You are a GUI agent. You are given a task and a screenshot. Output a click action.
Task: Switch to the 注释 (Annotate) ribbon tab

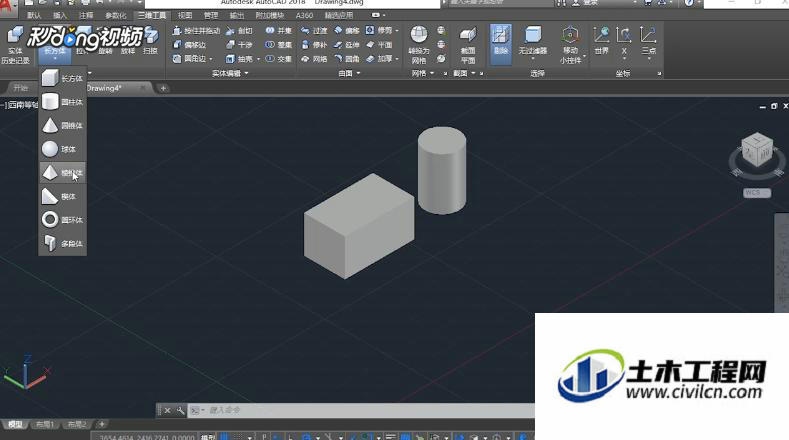coord(86,16)
